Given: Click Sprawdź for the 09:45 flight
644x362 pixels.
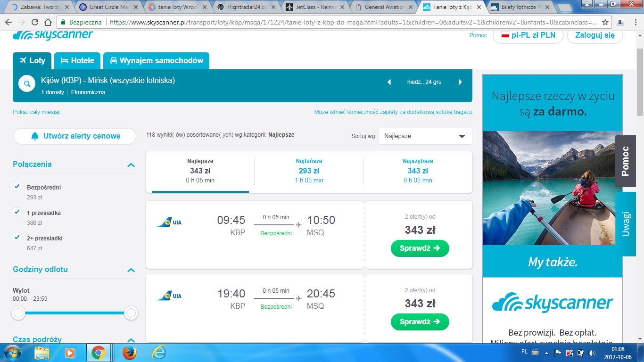Looking at the screenshot, I should tap(420, 248).
